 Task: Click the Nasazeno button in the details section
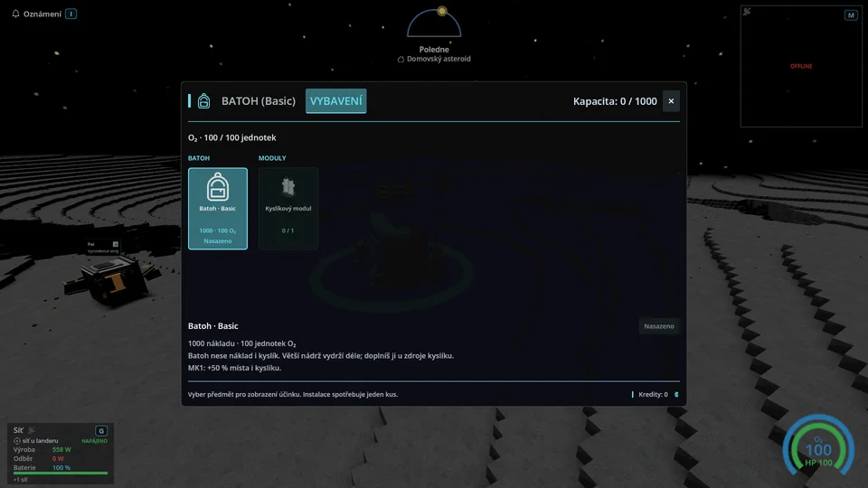coord(659,326)
